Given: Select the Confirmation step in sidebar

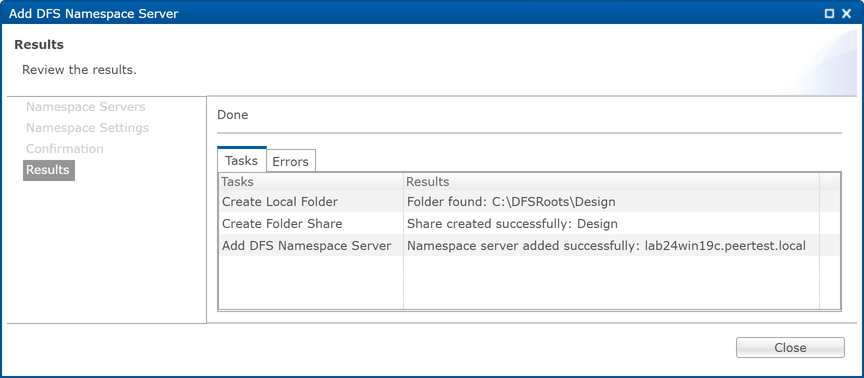Looking at the screenshot, I should click(64, 149).
